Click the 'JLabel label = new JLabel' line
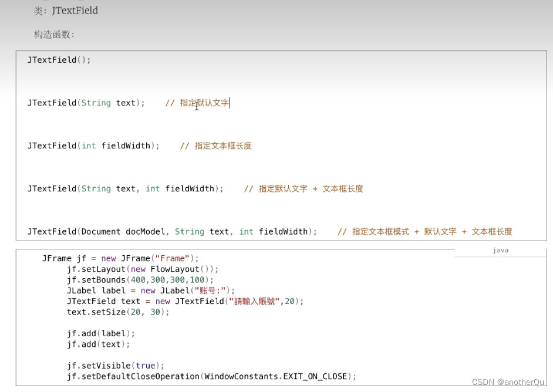 (x=151, y=290)
